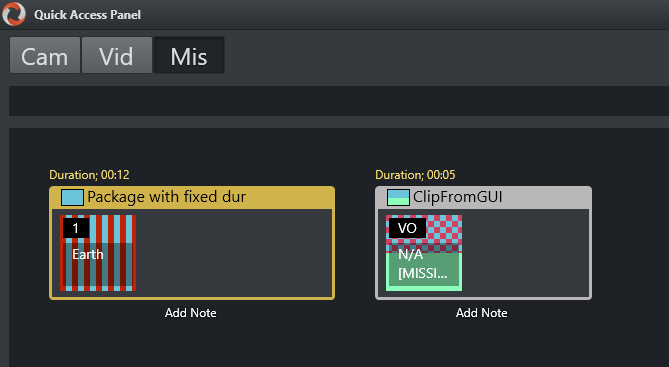Add Note under Package with fixed dur
The height and width of the screenshot is (367, 669).
(191, 313)
